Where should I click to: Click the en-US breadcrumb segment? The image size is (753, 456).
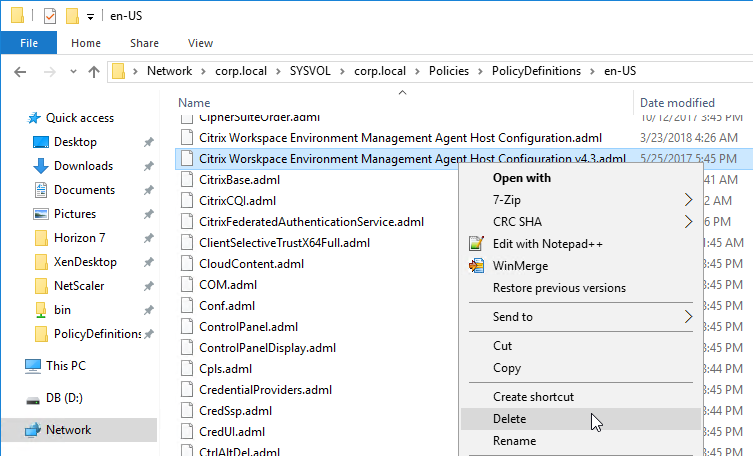coord(620,71)
